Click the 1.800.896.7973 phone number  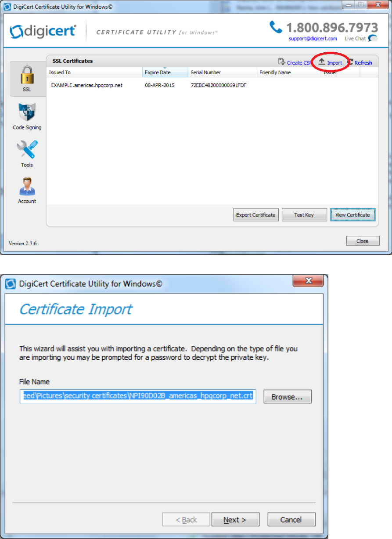(x=332, y=28)
